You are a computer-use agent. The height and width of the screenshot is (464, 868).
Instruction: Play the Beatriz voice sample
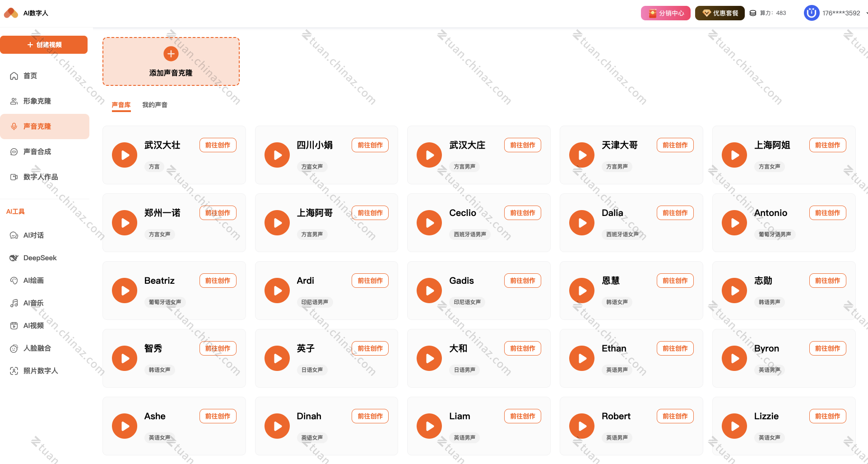point(125,291)
